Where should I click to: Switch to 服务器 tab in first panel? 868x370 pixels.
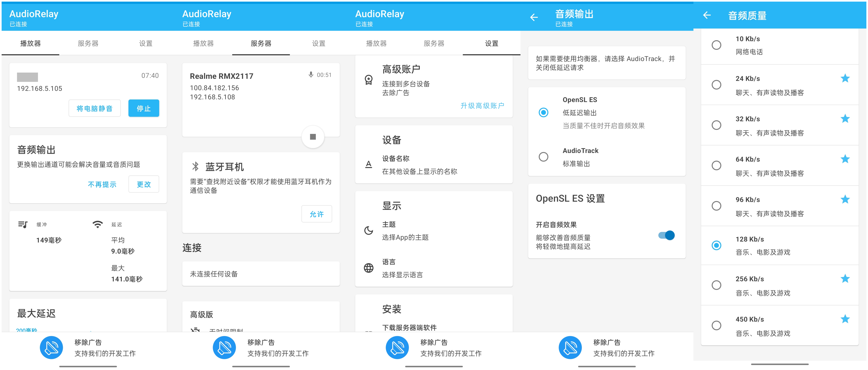88,43
